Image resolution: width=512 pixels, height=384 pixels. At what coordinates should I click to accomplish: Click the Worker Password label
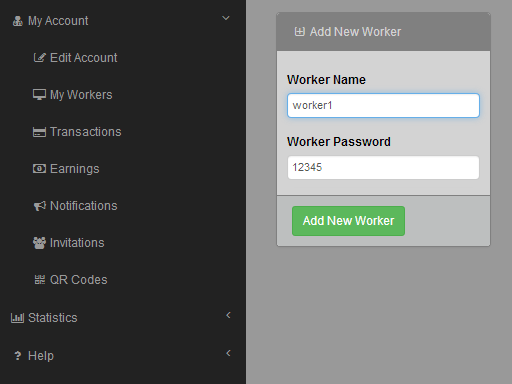tap(339, 142)
